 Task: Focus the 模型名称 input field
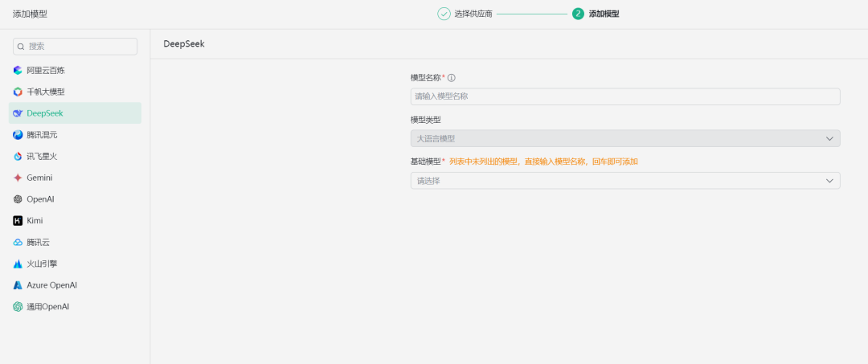tap(625, 96)
